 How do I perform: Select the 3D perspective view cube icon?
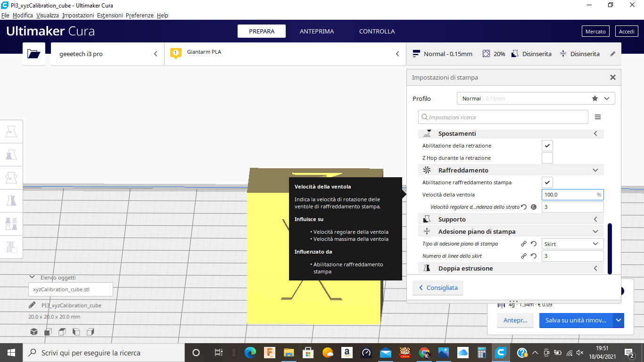(34, 332)
